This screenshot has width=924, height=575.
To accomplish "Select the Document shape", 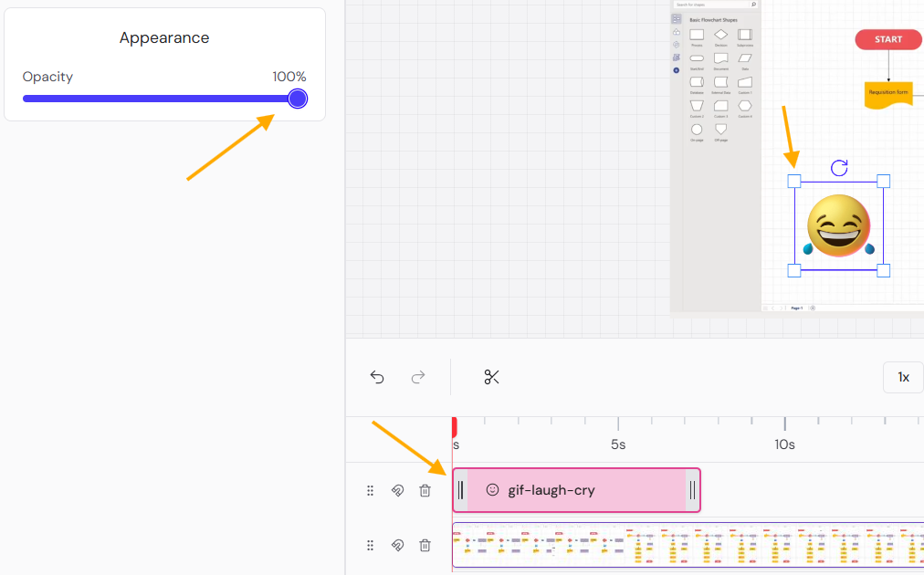I will point(719,58).
